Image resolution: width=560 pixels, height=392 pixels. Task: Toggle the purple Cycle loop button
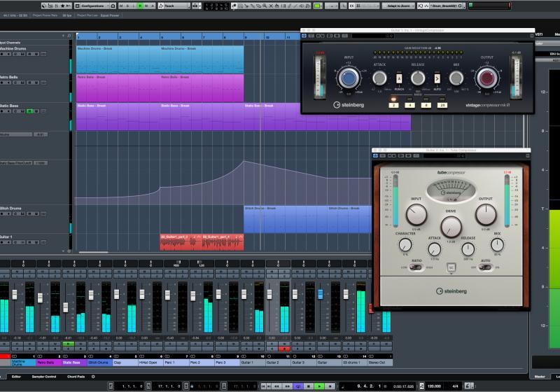pyautogui.click(x=298, y=386)
